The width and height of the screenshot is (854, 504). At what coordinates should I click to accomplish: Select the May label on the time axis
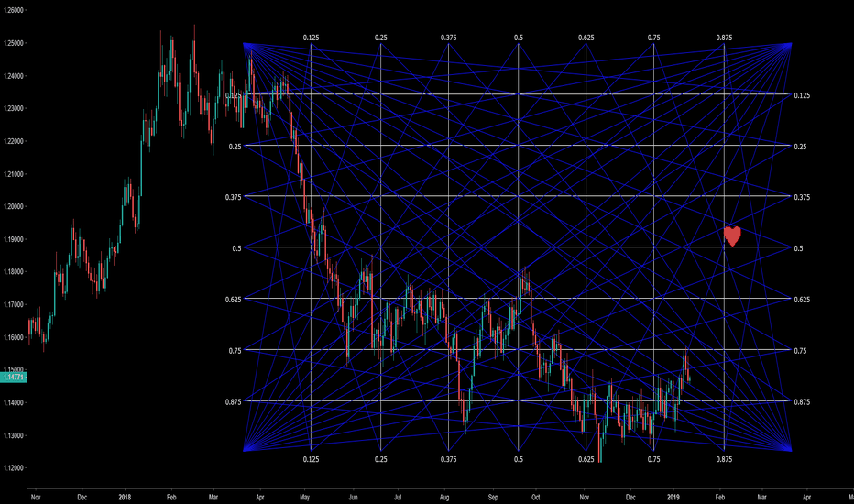click(304, 497)
